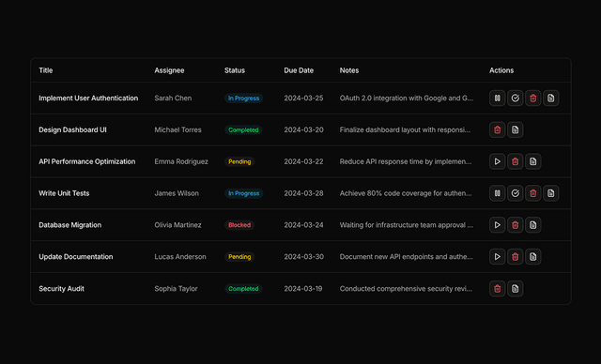Viewport: 601px width, 364px height.
Task: Click assignee Lucas Anderson
Action: 180,257
